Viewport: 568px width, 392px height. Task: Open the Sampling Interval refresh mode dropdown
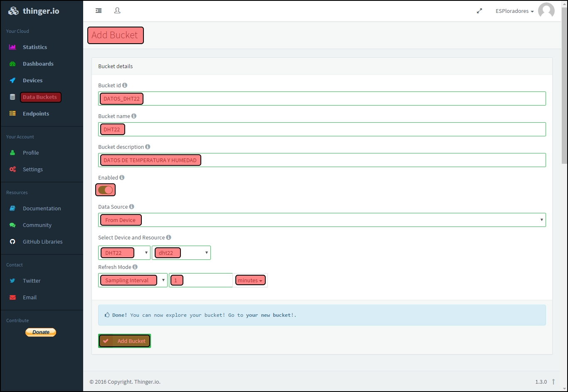(x=133, y=280)
